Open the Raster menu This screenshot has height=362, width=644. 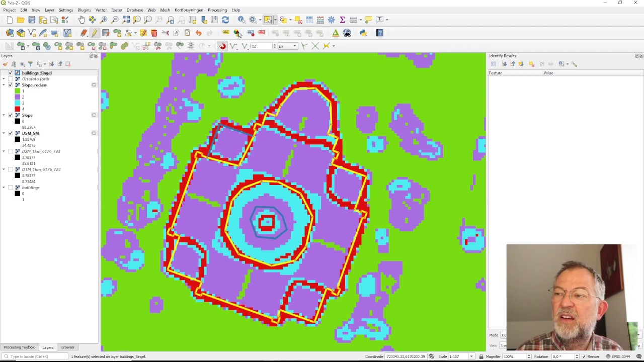(x=117, y=10)
